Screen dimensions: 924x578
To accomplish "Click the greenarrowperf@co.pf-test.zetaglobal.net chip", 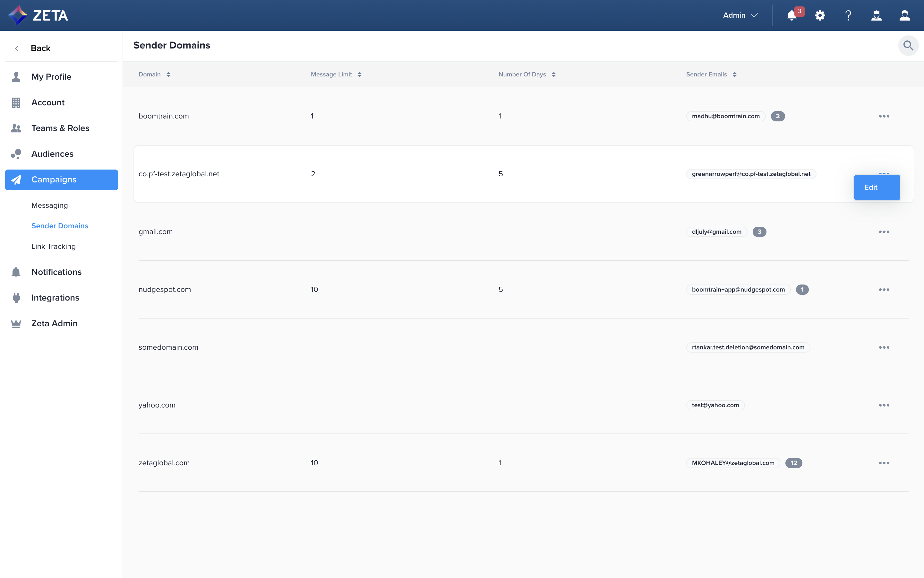I will [x=751, y=174].
